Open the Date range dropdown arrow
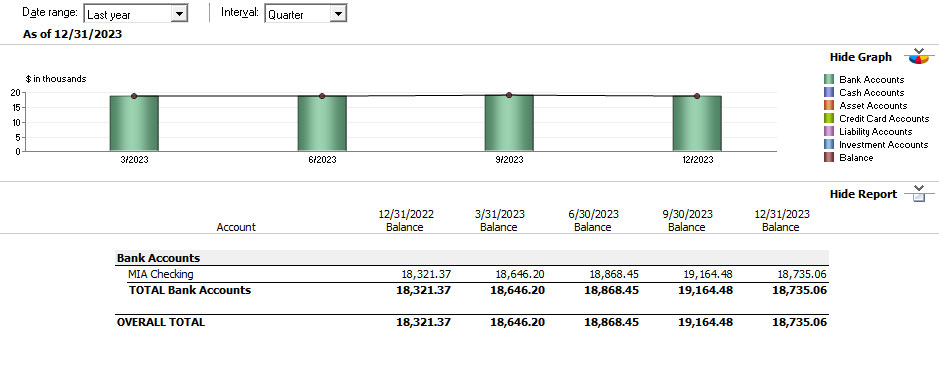The width and height of the screenshot is (939, 370). point(179,14)
